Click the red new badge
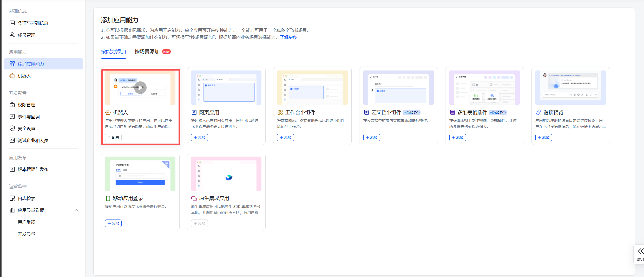Viewport: 644px width, 277px height. coord(166,52)
